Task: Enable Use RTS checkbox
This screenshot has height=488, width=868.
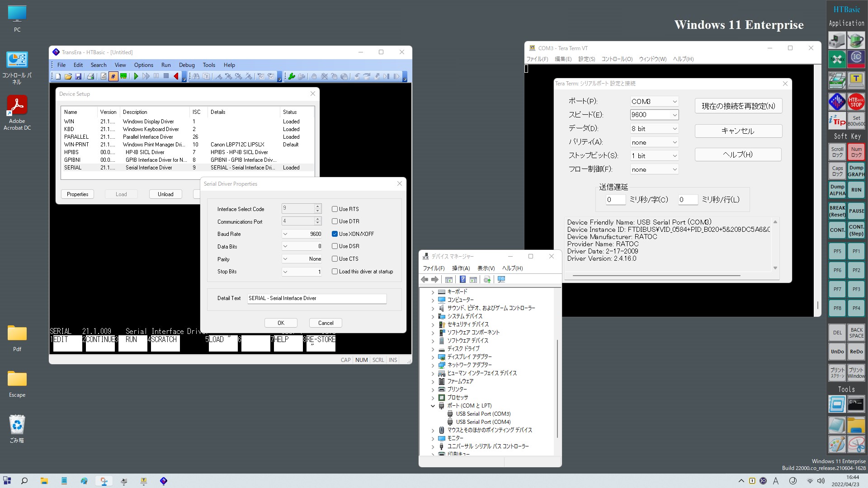Action: click(x=335, y=209)
